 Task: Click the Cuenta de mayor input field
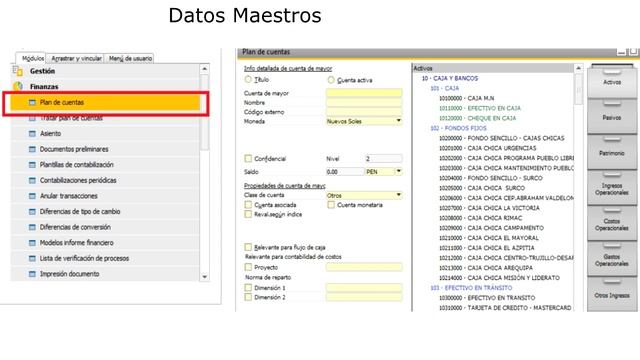pos(364,93)
